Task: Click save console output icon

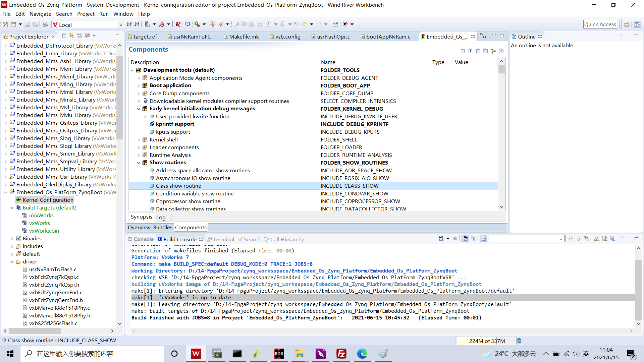Action: [612, 239]
